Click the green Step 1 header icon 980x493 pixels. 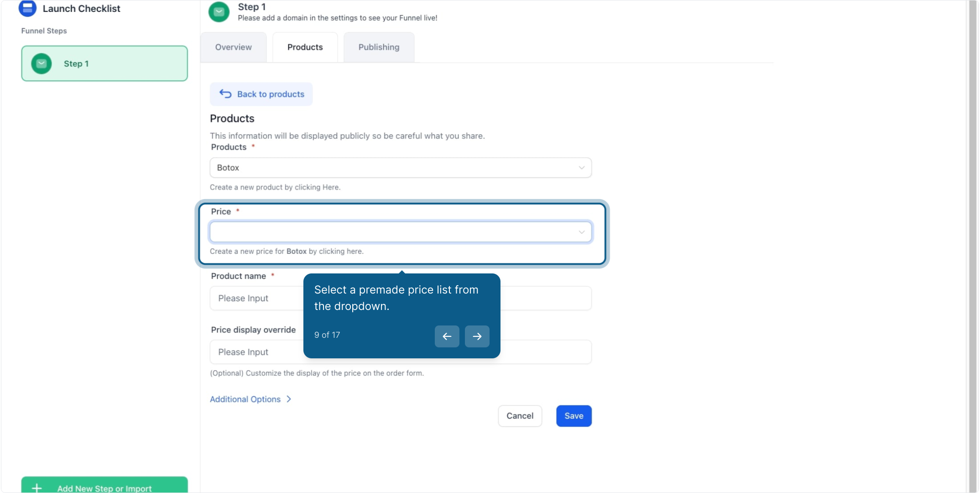219,12
